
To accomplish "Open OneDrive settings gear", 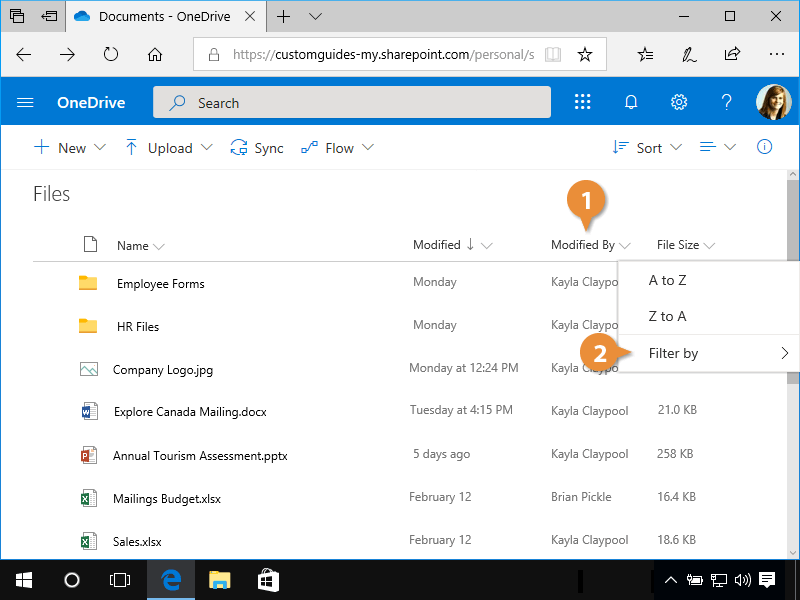I will 679,102.
